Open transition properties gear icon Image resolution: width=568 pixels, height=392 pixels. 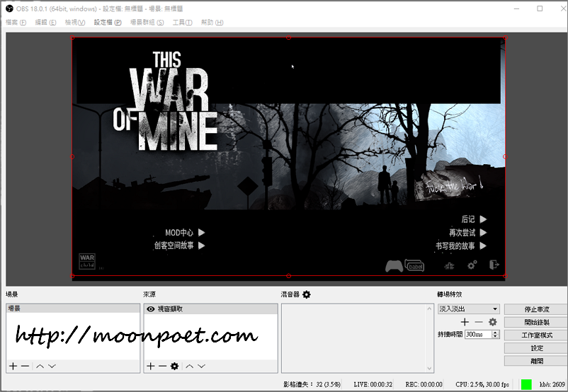[493, 322]
